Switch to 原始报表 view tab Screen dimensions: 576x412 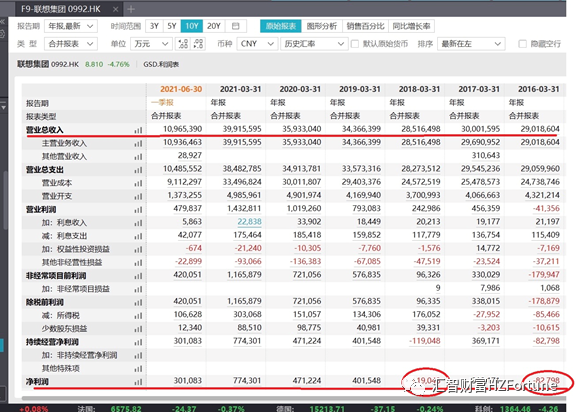(281, 26)
